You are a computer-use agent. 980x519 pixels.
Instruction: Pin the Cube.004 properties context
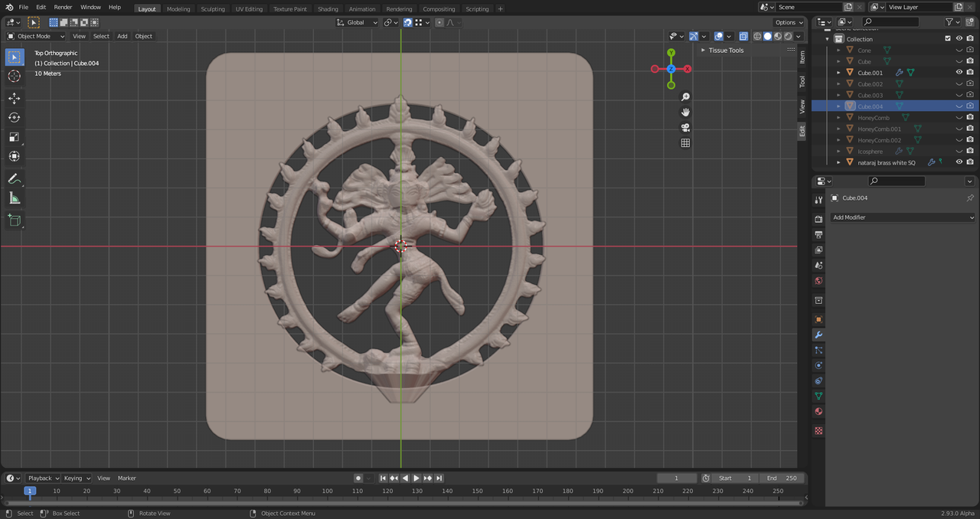click(x=970, y=197)
